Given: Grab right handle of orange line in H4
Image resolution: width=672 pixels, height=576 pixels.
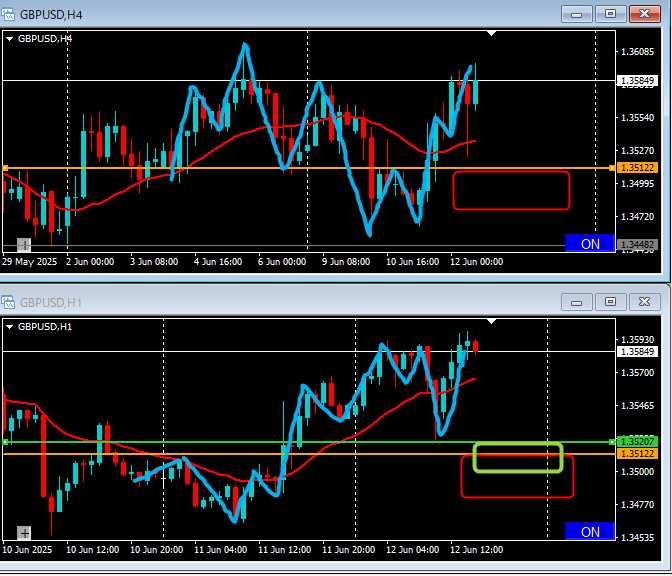Looking at the screenshot, I should click(x=612, y=168).
